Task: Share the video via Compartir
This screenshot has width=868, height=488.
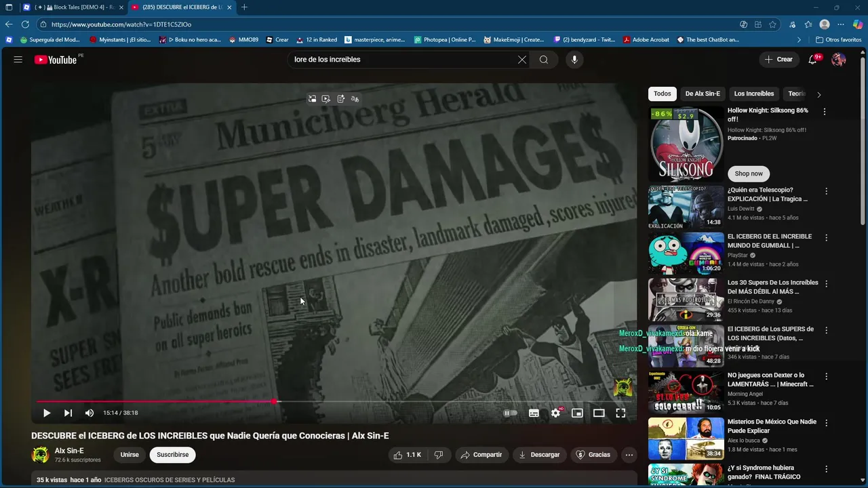Action: click(x=481, y=455)
